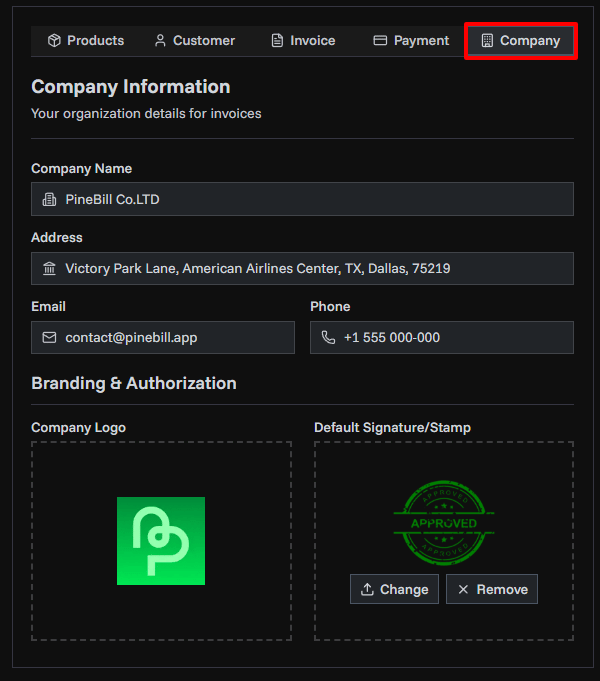Click the Company tab

coord(520,41)
